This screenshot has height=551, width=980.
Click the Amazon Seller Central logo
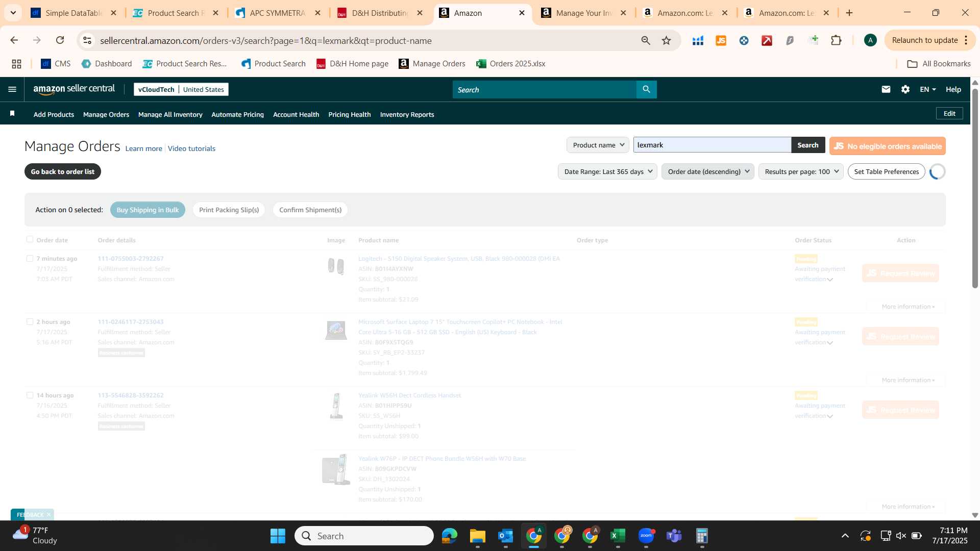click(74, 89)
